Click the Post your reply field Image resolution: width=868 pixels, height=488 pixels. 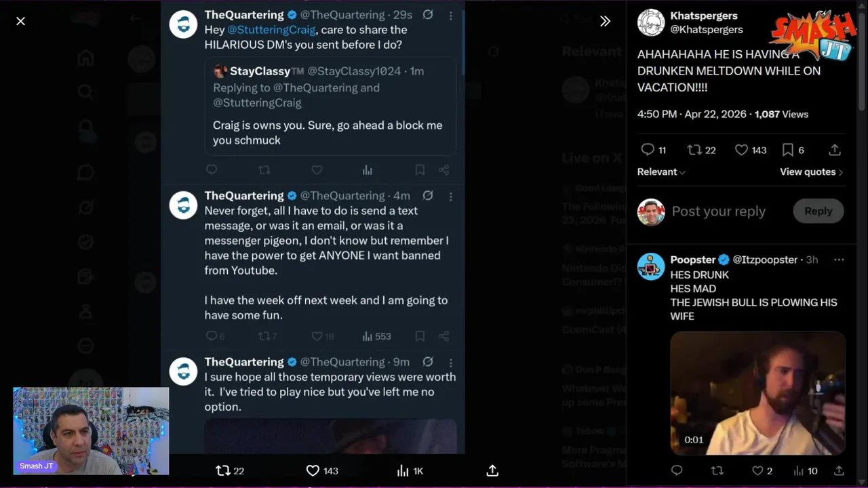[719, 211]
